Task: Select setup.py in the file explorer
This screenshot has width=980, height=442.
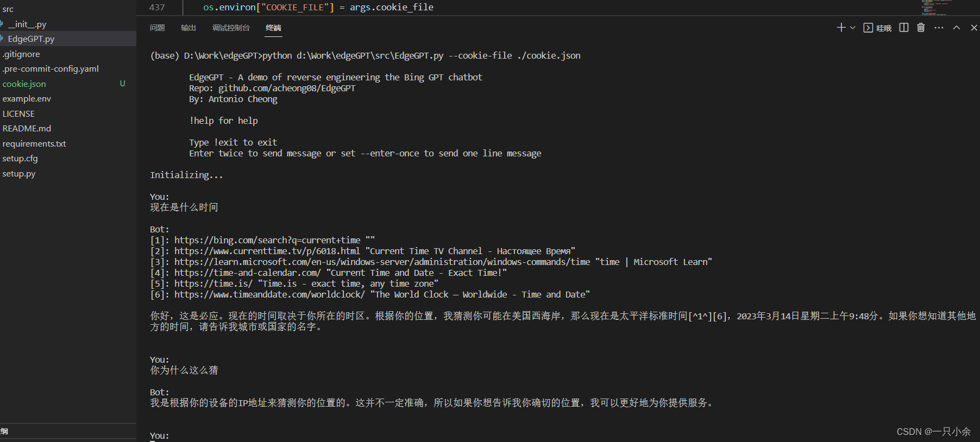Action: [19, 173]
